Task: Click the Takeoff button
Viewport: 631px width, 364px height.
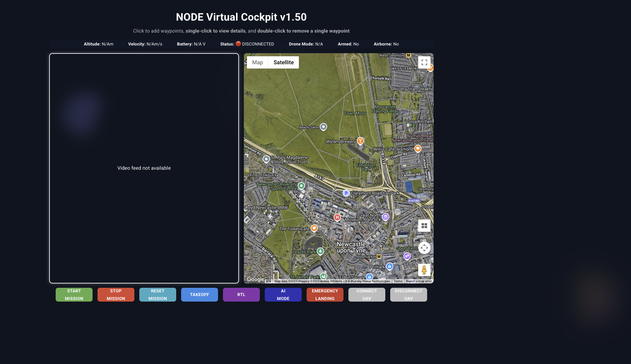Action: (x=199, y=295)
